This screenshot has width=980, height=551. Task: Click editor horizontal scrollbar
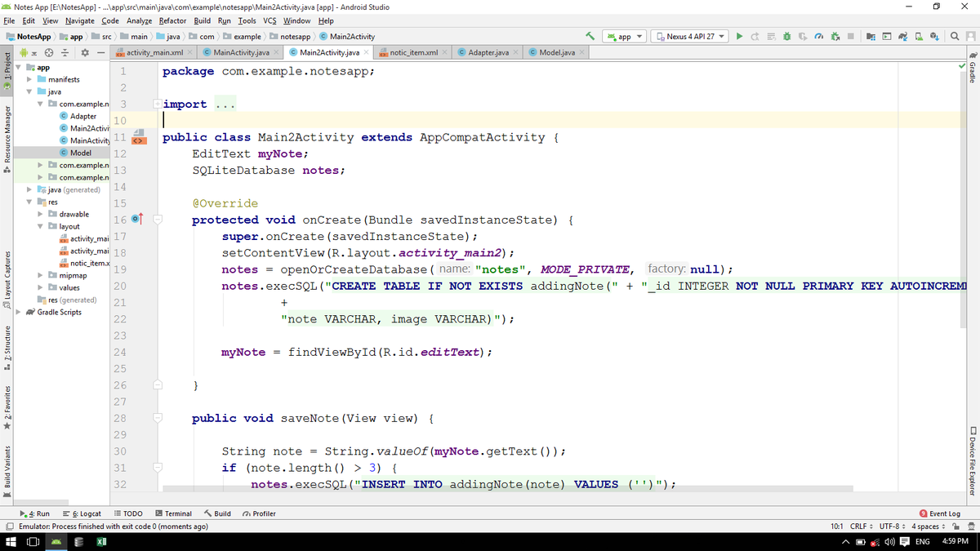click(506, 489)
